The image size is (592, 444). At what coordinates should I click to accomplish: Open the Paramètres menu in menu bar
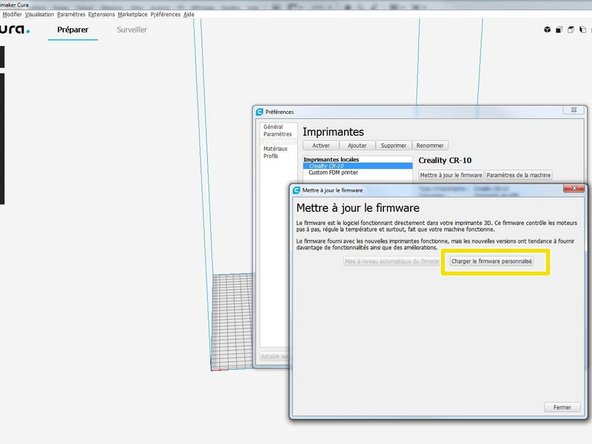[x=71, y=14]
